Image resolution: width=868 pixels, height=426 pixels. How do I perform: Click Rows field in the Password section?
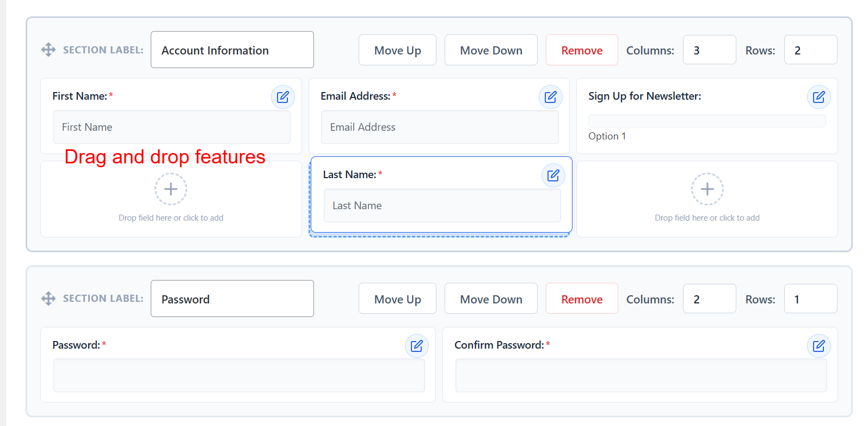811,299
